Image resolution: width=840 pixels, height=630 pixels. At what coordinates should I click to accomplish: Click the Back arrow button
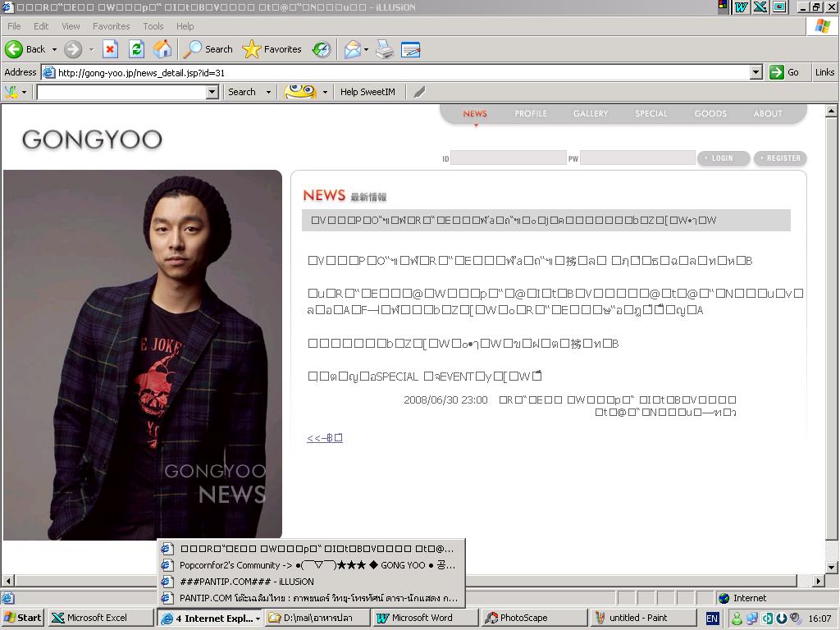tap(14, 49)
